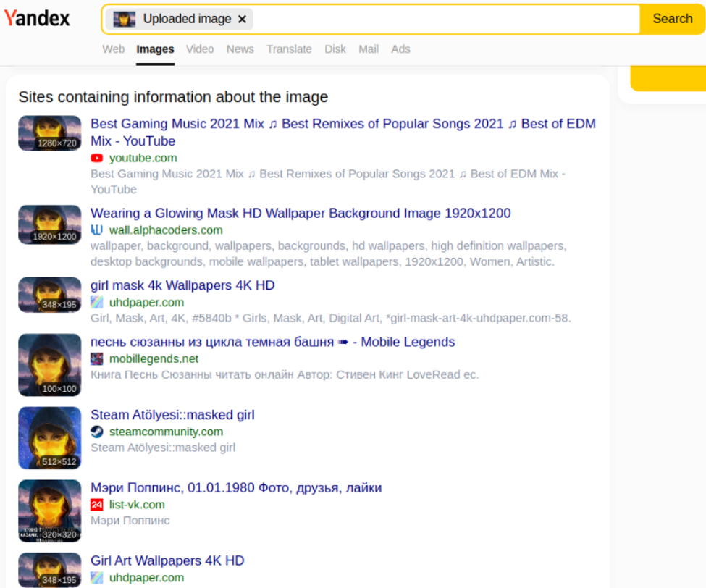Select the Images tab
This screenshot has height=588, width=706.
point(156,49)
